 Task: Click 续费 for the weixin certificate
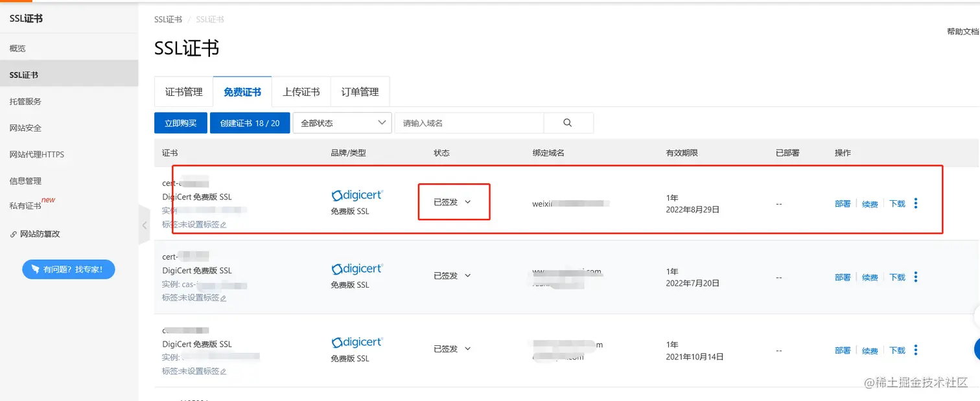(870, 203)
